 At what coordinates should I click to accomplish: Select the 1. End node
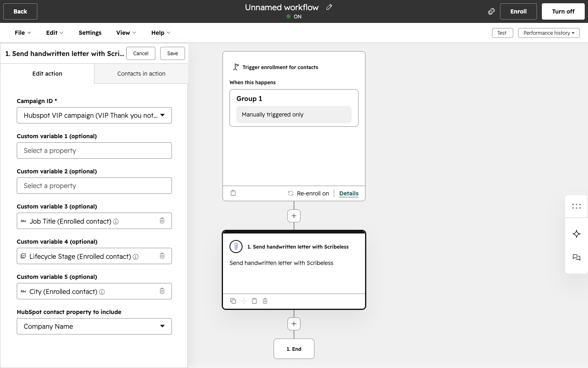pyautogui.click(x=294, y=349)
